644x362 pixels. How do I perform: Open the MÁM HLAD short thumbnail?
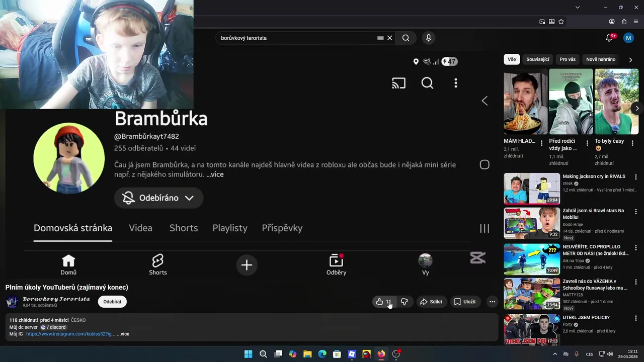(x=526, y=102)
